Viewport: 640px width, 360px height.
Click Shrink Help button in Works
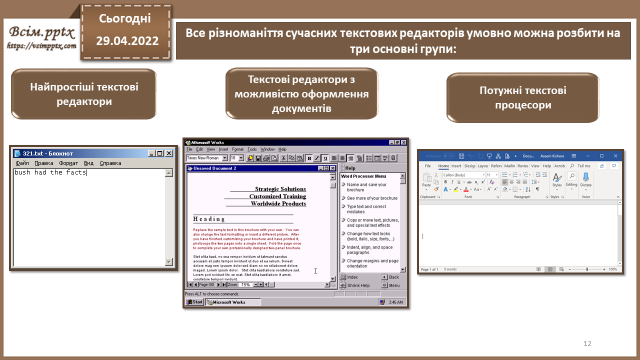355,285
